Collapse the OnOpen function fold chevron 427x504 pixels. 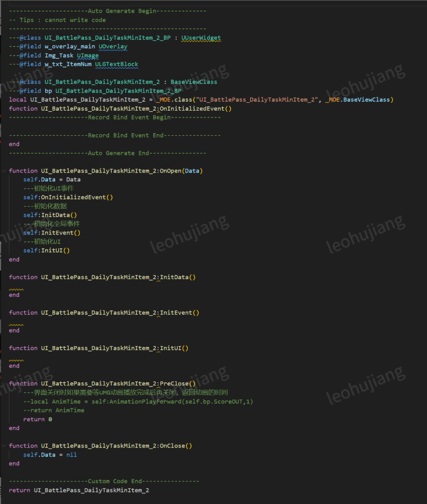pos(4,170)
